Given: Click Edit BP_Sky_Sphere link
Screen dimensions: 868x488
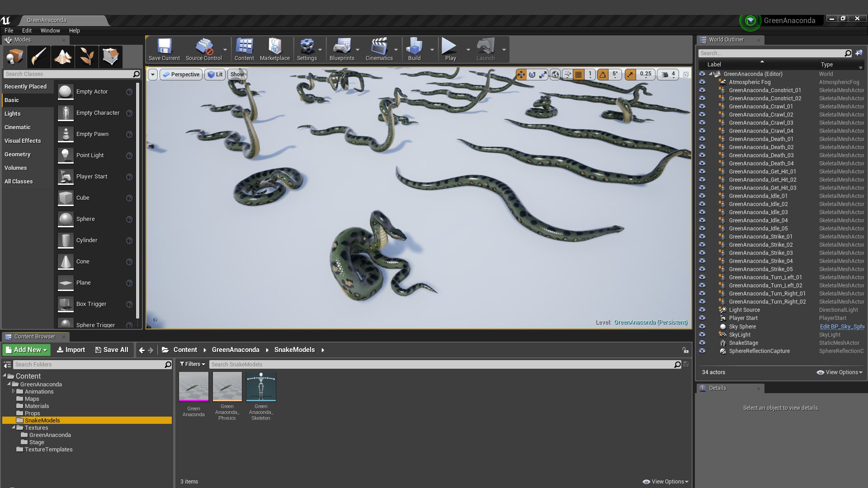Looking at the screenshot, I should click(841, 327).
